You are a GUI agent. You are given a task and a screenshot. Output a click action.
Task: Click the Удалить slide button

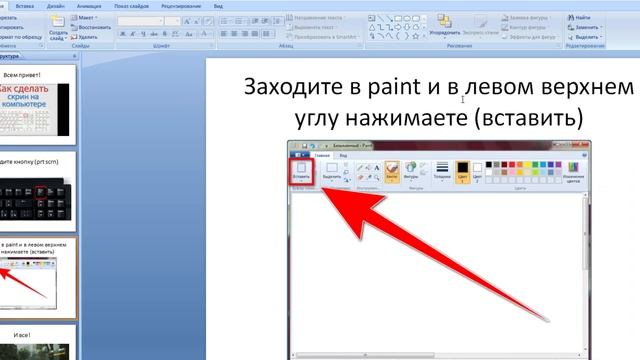(84, 37)
